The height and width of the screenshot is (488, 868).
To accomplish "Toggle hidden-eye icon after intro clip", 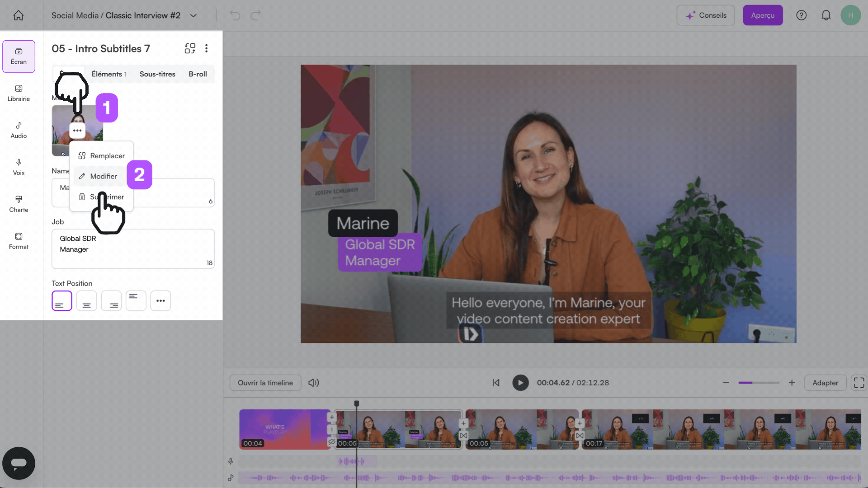I will pyautogui.click(x=332, y=442).
